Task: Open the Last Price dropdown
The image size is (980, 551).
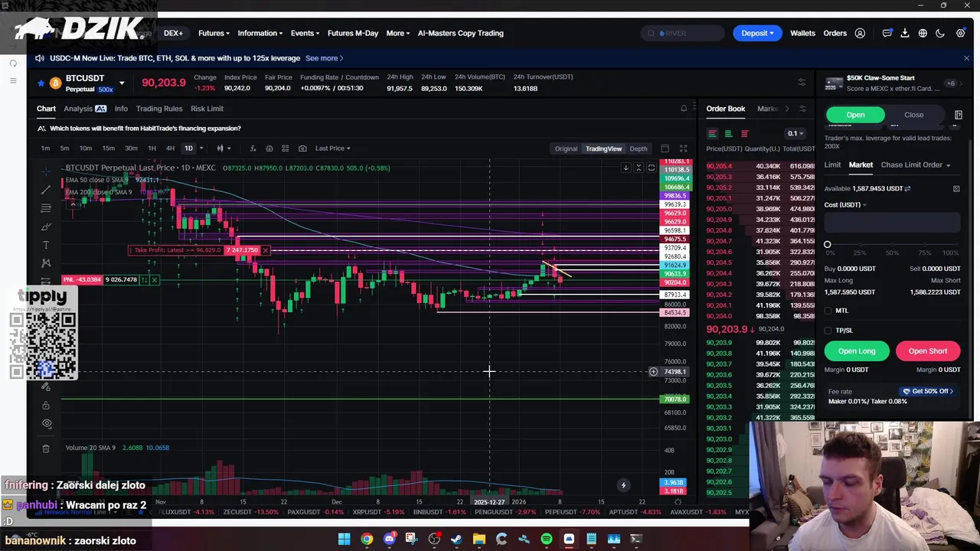Action: pos(332,148)
